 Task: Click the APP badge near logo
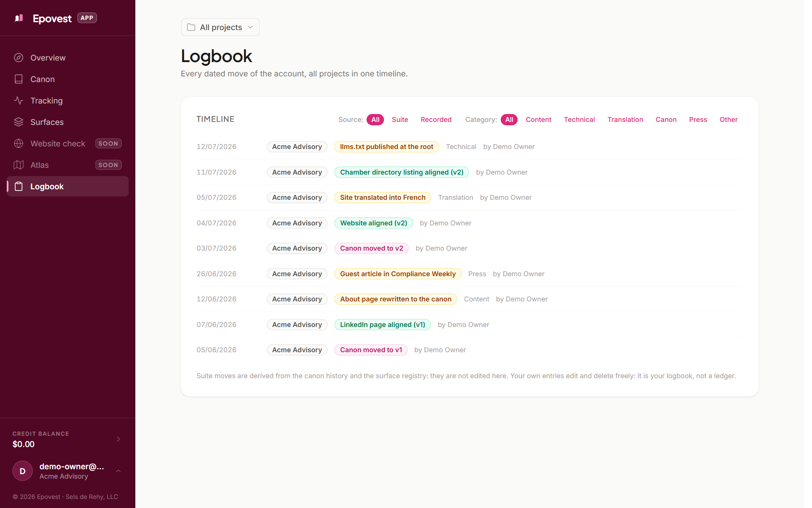click(x=87, y=18)
